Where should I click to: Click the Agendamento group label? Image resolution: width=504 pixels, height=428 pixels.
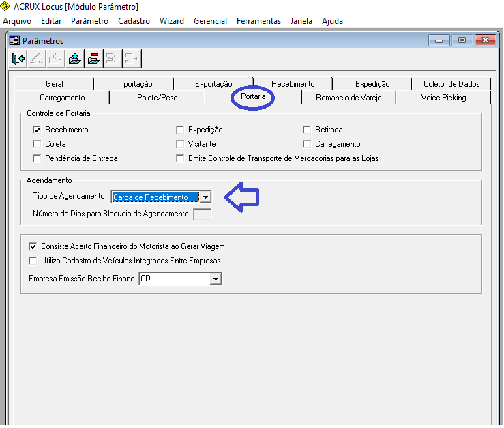pyautogui.click(x=49, y=180)
